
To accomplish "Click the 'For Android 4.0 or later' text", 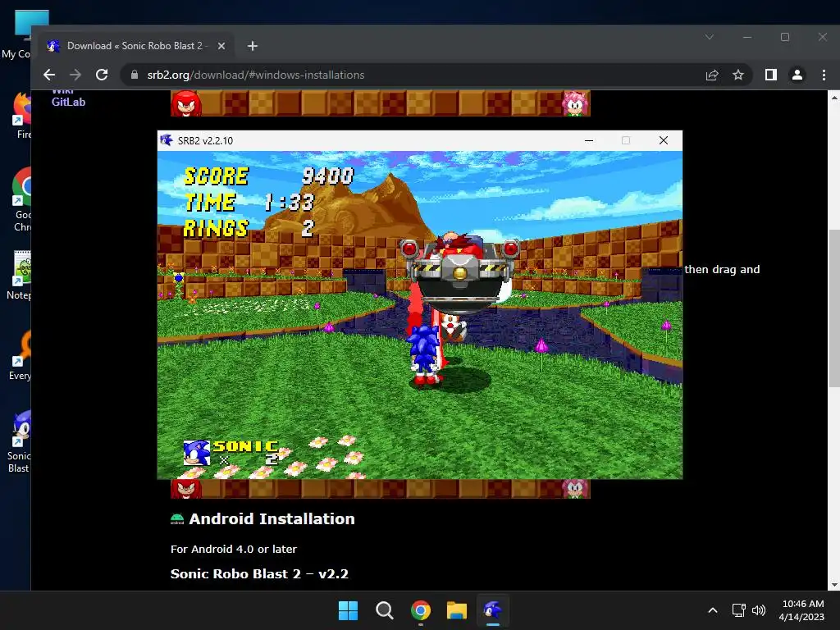I will pyautogui.click(x=234, y=549).
